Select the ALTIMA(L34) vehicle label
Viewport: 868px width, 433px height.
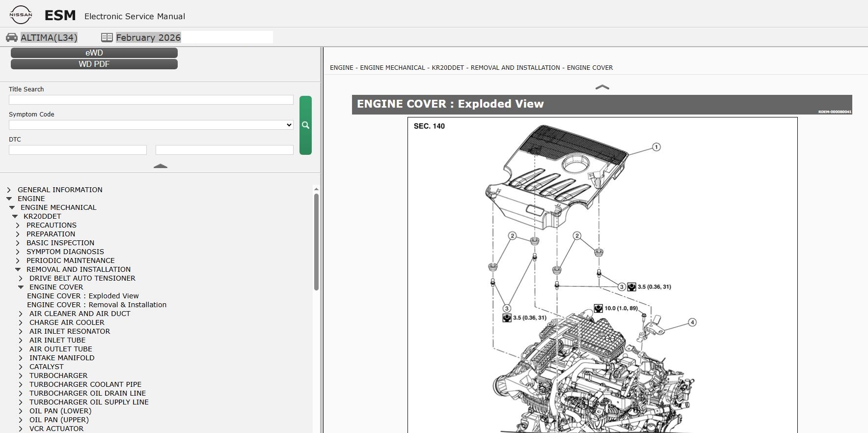coord(49,37)
